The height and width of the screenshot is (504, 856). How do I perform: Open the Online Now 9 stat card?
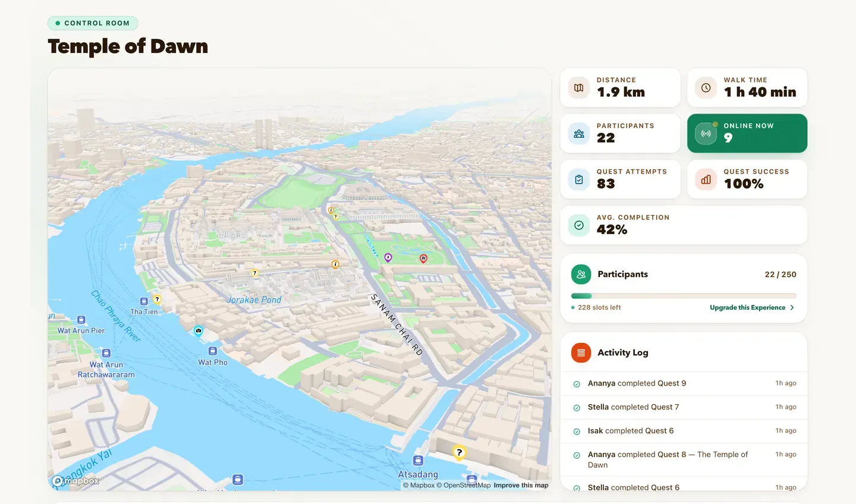[747, 134]
